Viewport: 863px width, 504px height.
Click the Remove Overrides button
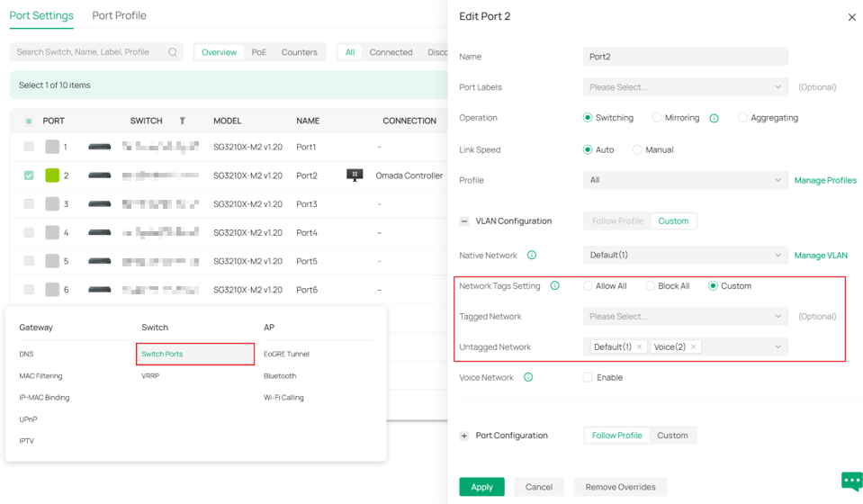620,487
